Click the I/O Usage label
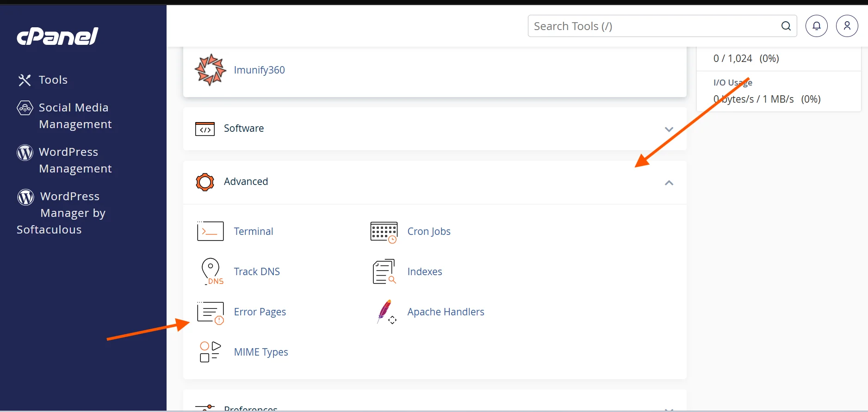 [733, 83]
